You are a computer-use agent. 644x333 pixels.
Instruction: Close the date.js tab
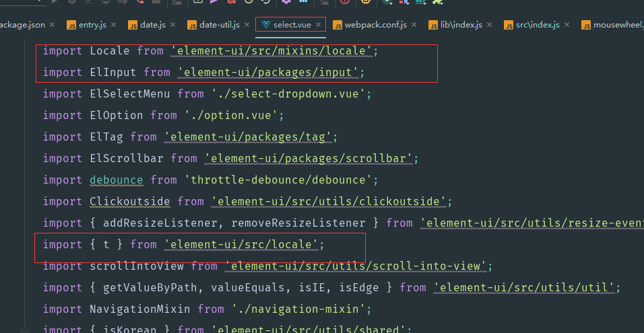click(x=173, y=25)
